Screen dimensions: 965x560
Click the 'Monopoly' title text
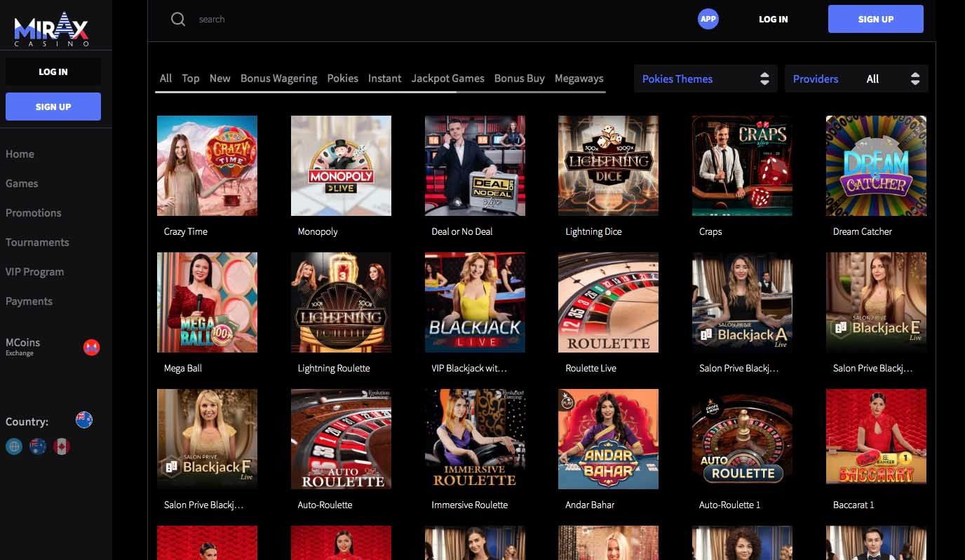(318, 231)
